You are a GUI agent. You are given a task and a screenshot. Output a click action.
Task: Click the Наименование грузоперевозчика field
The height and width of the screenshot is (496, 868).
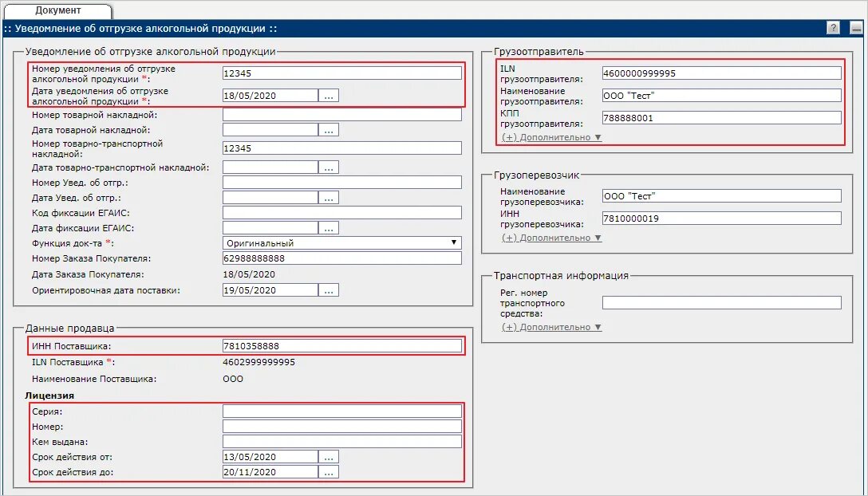click(722, 196)
